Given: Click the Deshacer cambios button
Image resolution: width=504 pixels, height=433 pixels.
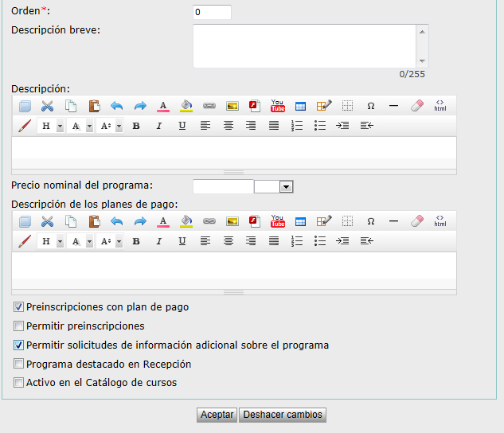Looking at the screenshot, I should (283, 415).
